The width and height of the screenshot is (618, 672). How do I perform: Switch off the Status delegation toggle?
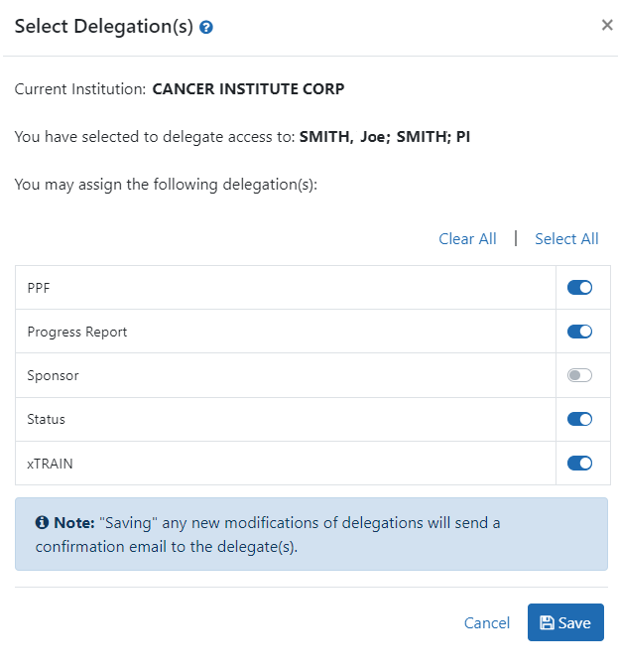click(x=579, y=419)
